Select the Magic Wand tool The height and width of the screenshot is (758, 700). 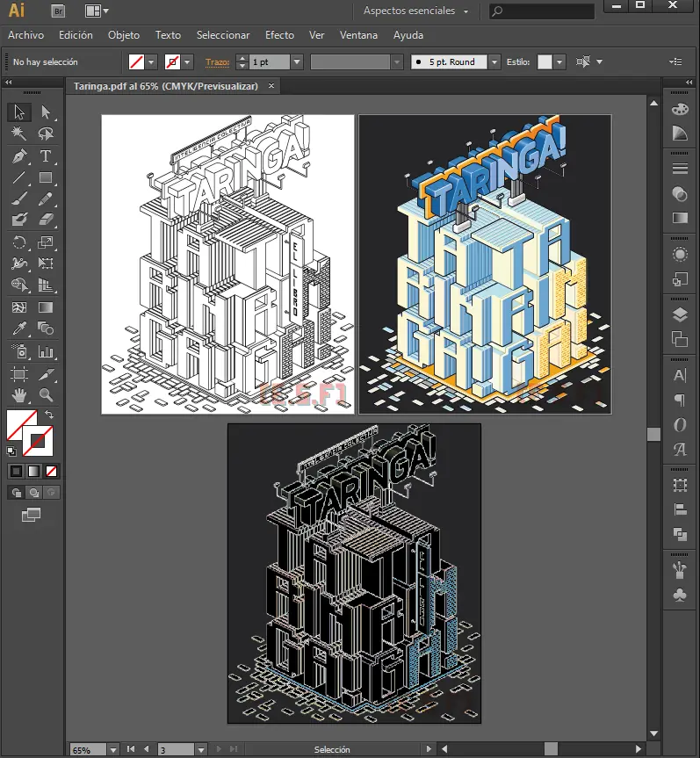click(x=19, y=134)
